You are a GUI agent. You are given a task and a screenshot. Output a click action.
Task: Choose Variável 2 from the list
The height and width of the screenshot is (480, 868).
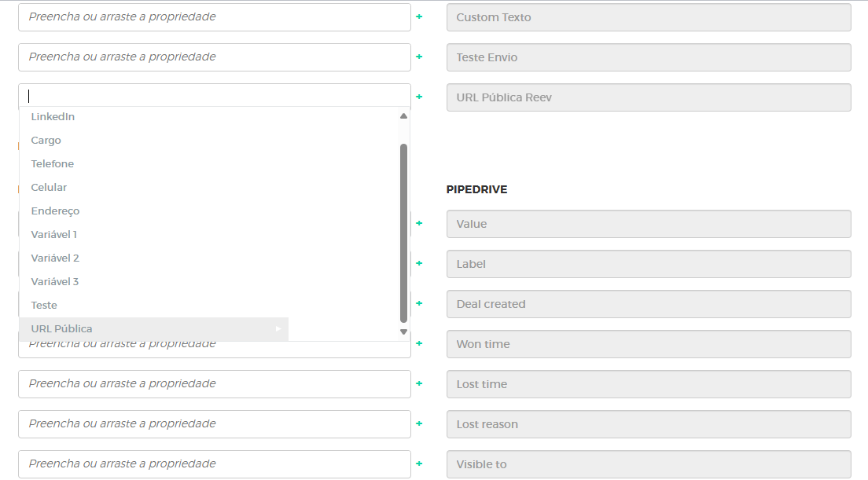point(55,258)
